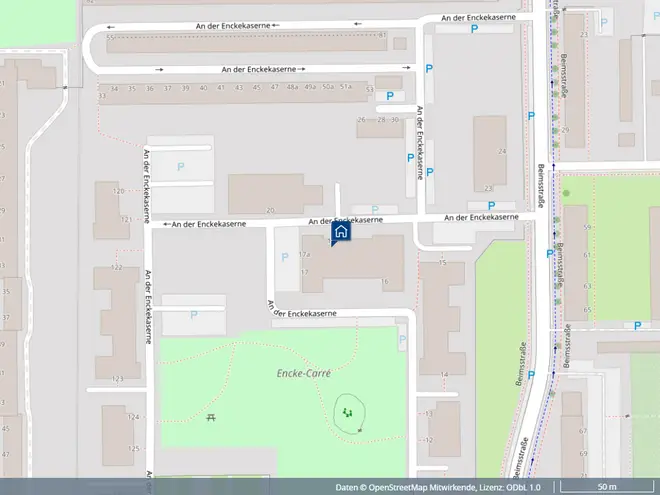Image resolution: width=660 pixels, height=495 pixels.
Task: Click An der Enckekaserne label above the park
Action: click(303, 310)
